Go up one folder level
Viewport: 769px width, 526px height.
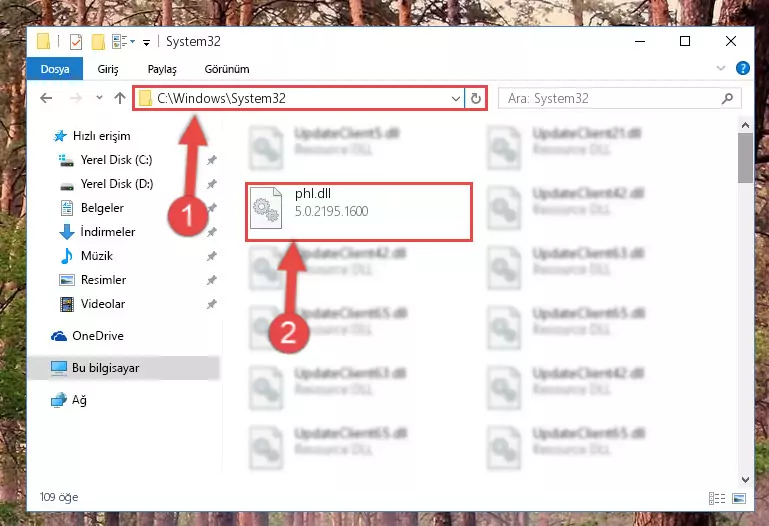120,98
